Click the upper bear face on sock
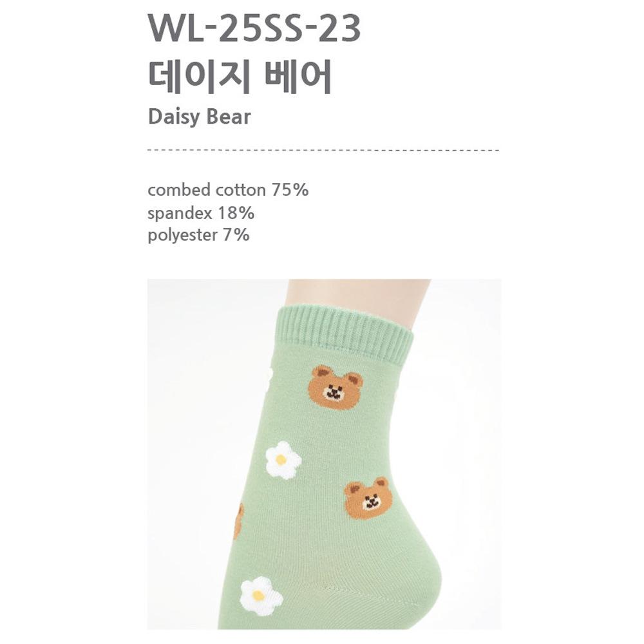Image resolution: width=644 pixels, height=644 pixels. pyautogui.click(x=336, y=387)
